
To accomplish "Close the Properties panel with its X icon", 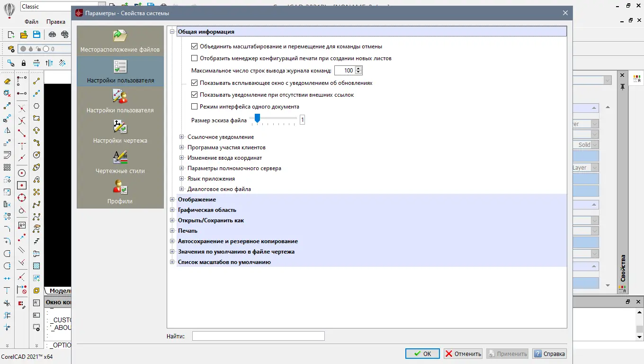I will pos(623,76).
